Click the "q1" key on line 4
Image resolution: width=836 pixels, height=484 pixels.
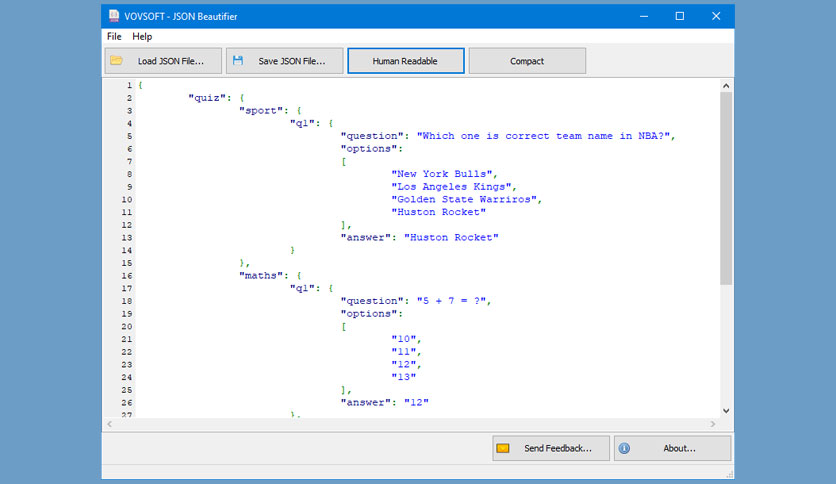pos(302,123)
